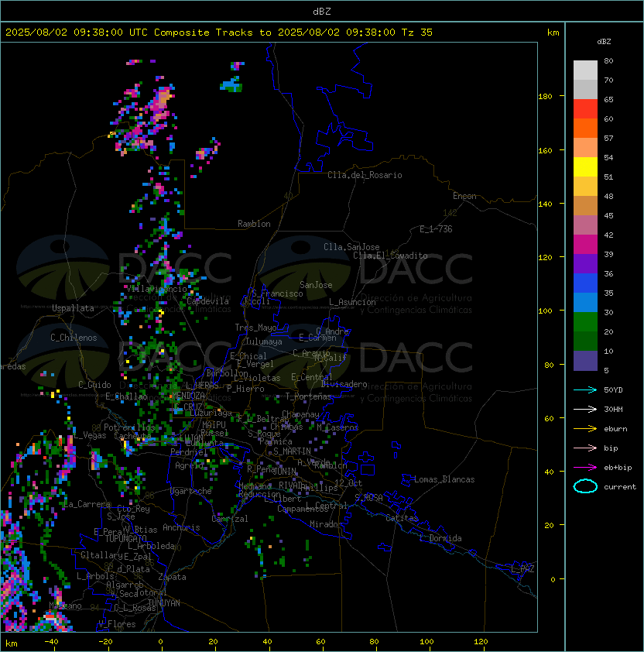Viewport: 644px width, 652px height.
Task: Click the 'Ugarteche' place label
Action: click(191, 491)
